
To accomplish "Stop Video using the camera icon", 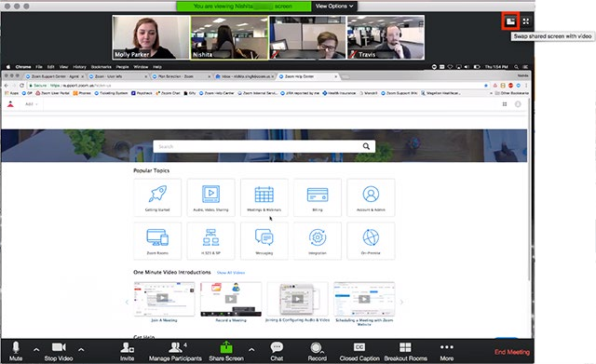I will (59, 351).
